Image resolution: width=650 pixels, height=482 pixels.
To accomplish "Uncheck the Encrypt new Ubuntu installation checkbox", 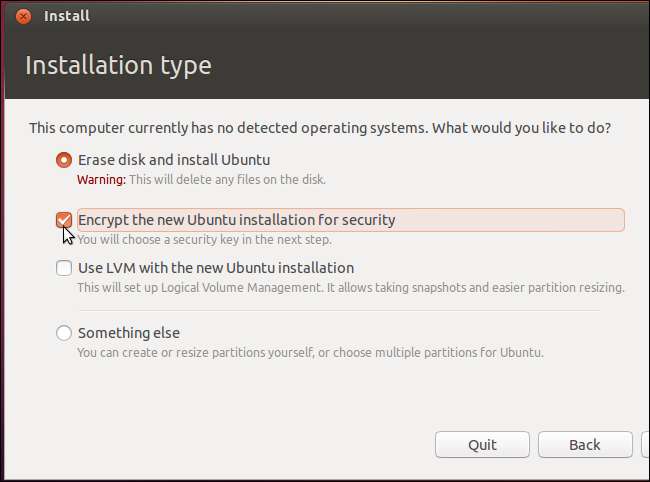I will coord(64,219).
